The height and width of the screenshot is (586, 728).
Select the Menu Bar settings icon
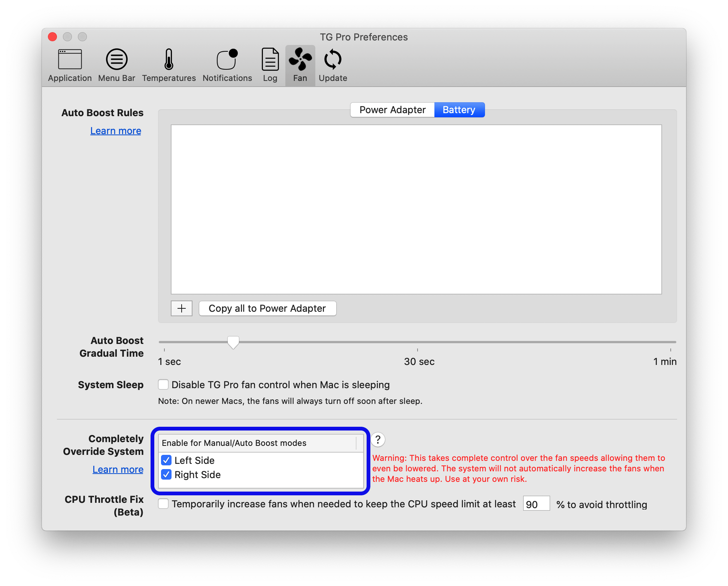pyautogui.click(x=116, y=64)
